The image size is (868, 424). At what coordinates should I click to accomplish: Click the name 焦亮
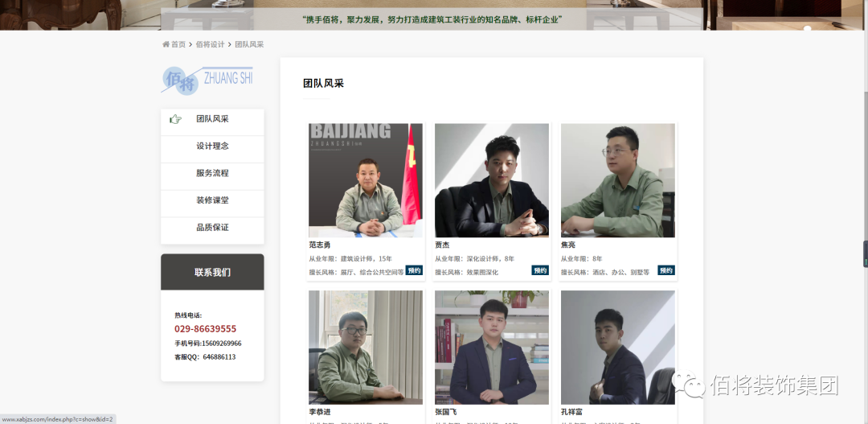tap(568, 245)
